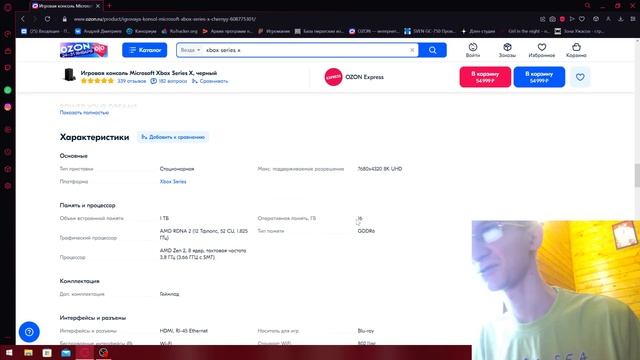The height and width of the screenshot is (360, 640).
Task: Click the Сравнить compare link
Action: click(x=210, y=81)
